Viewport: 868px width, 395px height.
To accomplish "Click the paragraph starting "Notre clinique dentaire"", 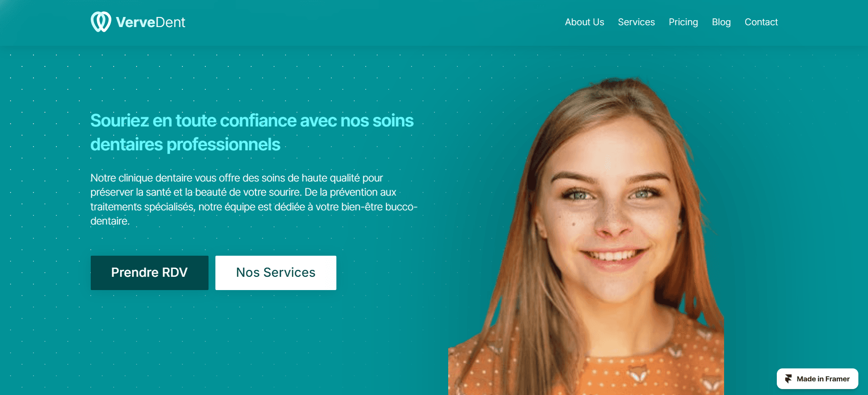I will pyautogui.click(x=254, y=199).
